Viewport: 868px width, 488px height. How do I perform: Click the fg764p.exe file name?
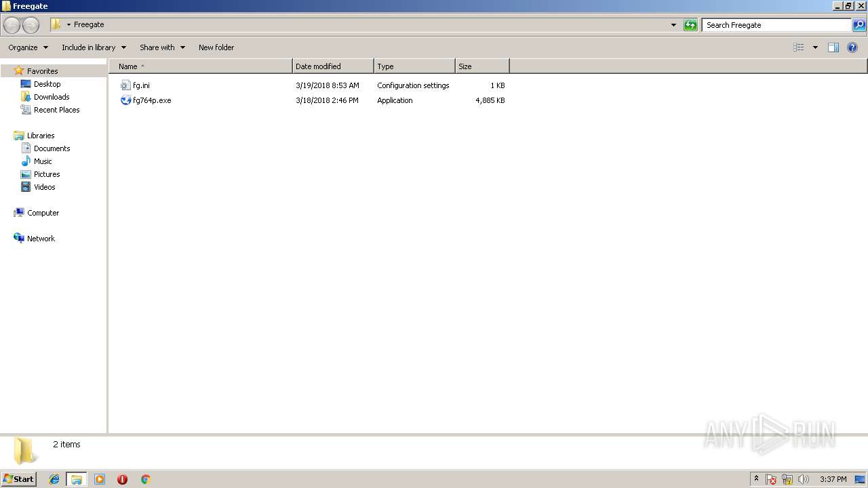(152, 100)
